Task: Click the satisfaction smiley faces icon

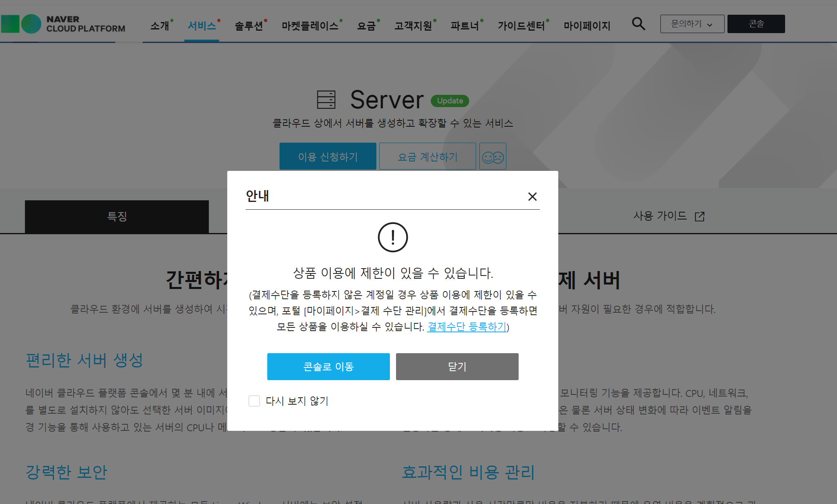Action: click(x=492, y=157)
